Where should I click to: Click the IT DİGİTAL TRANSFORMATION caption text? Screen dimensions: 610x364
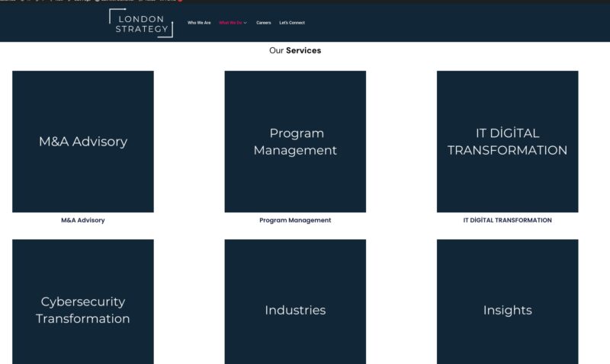(507, 220)
